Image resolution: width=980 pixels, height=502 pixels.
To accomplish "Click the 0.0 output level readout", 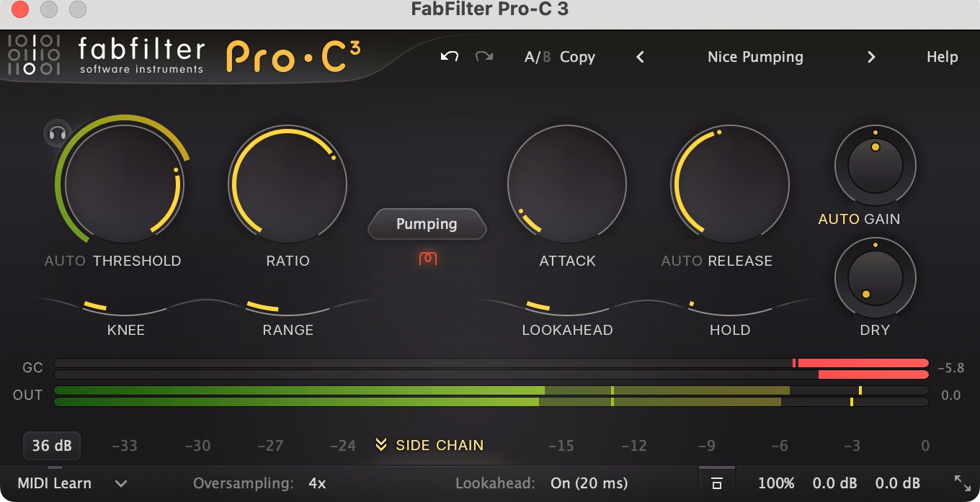I will pos(951,395).
